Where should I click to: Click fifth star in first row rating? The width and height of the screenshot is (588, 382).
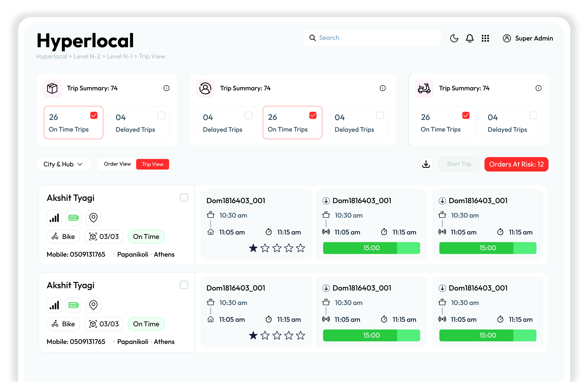pyautogui.click(x=300, y=248)
